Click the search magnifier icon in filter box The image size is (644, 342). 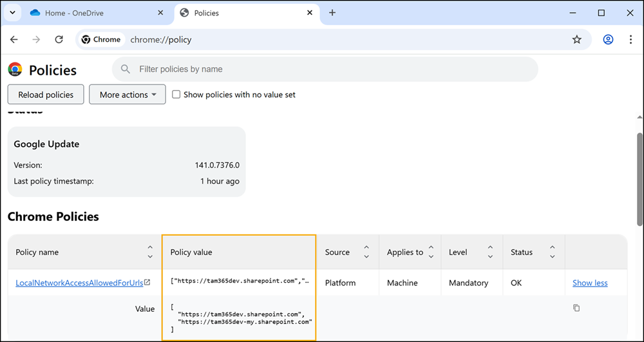[x=126, y=69]
